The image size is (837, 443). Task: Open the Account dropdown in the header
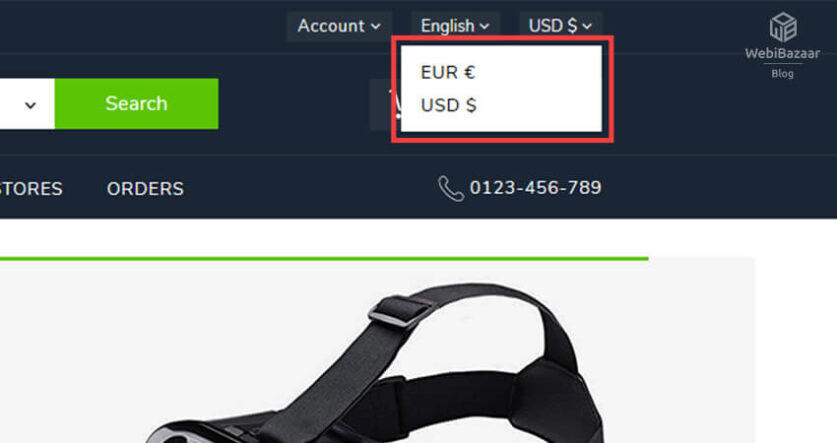point(339,26)
